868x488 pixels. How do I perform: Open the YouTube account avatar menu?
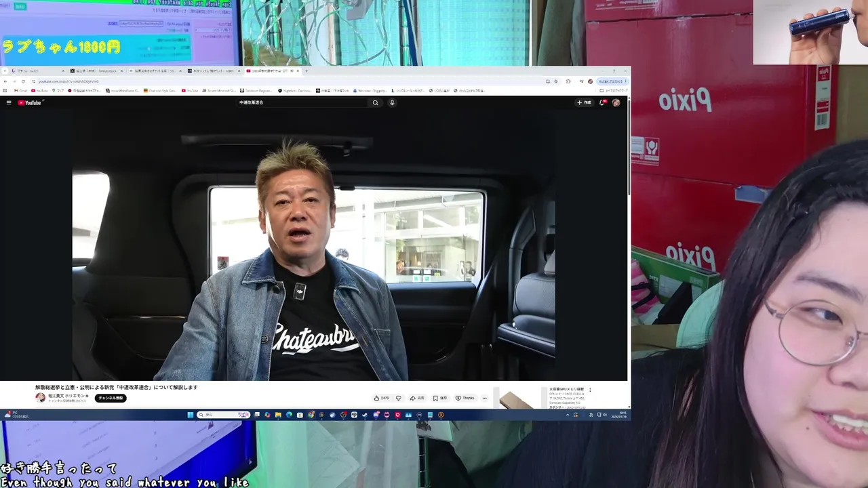click(x=616, y=102)
